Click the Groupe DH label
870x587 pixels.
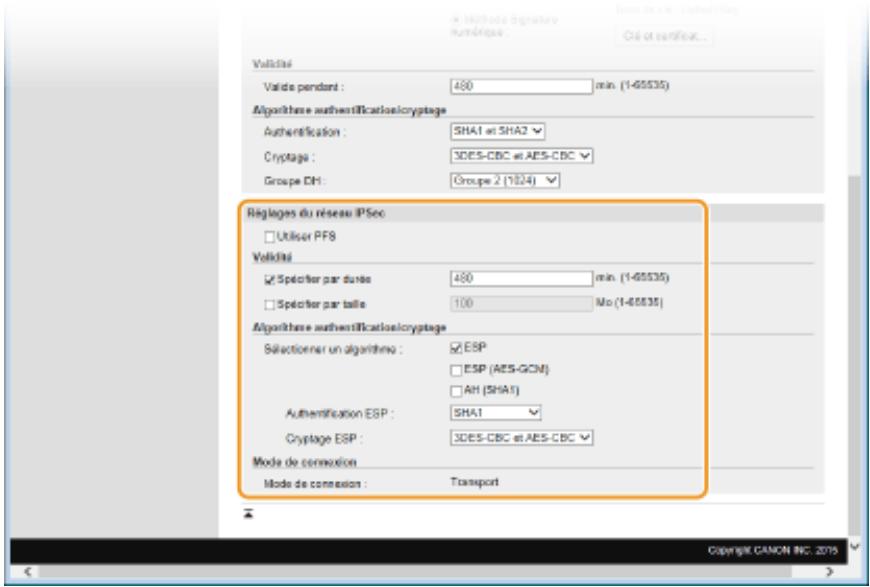click(x=295, y=181)
